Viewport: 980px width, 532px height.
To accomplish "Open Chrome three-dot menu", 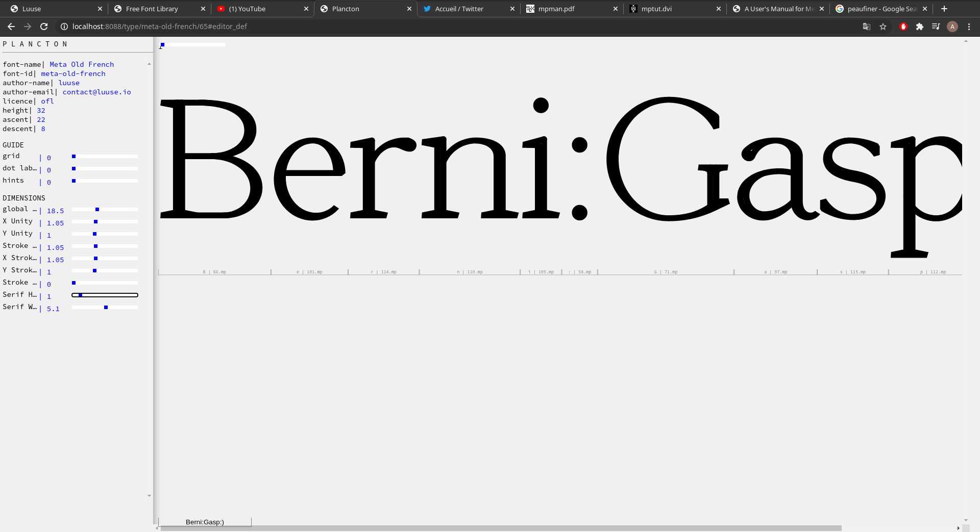I will (x=969, y=27).
